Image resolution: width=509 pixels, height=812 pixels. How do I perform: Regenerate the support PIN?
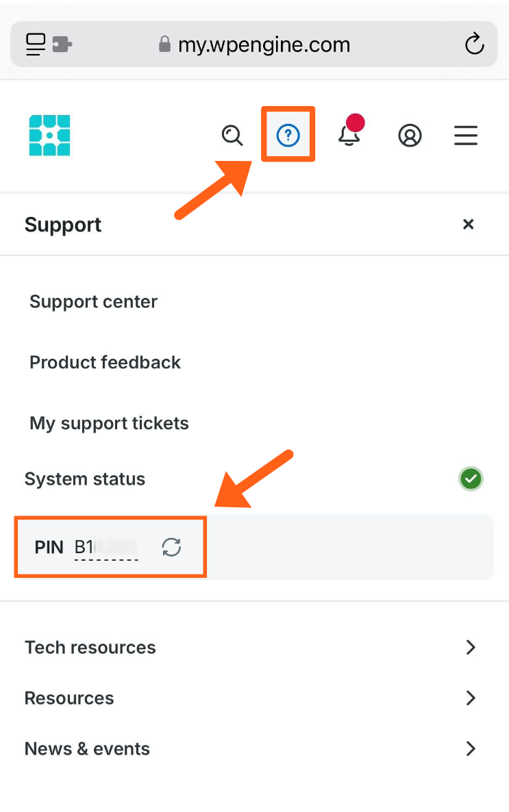pos(171,547)
